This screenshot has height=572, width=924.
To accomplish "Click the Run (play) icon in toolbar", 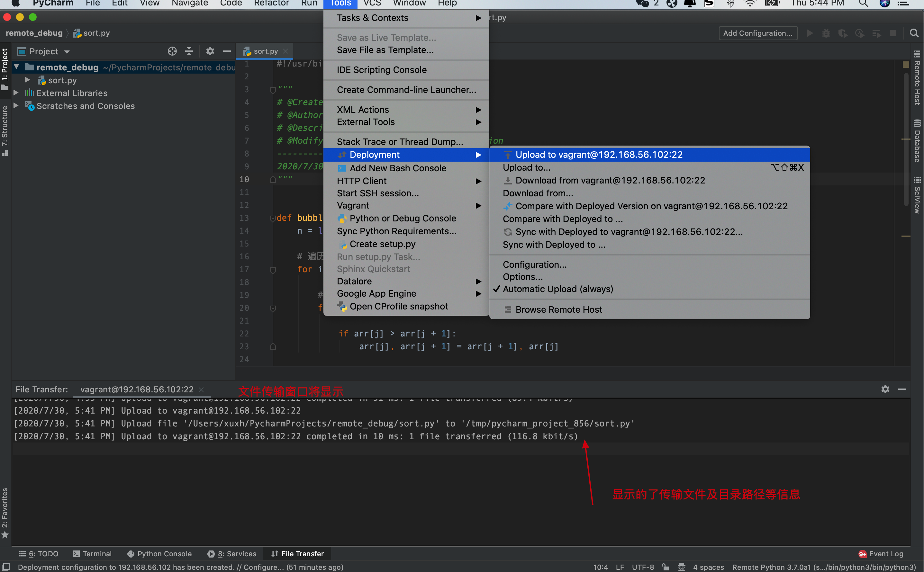I will tap(810, 33).
